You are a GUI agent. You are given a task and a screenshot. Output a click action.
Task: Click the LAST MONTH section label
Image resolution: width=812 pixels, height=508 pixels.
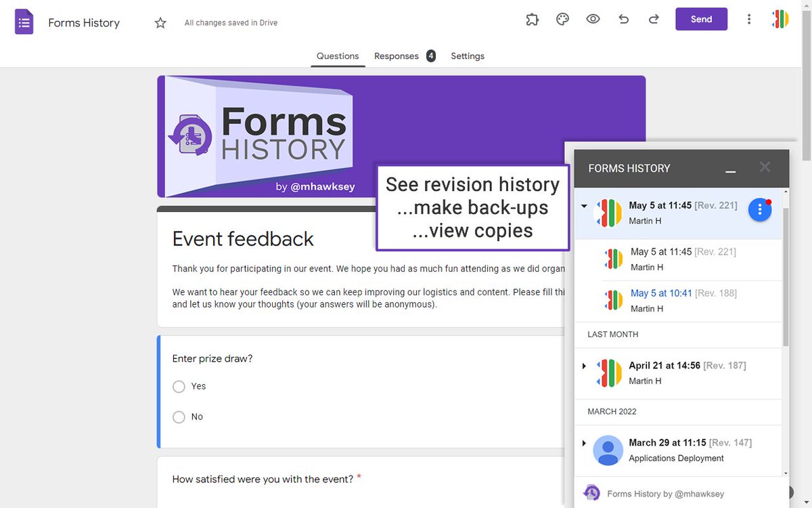[613, 335]
